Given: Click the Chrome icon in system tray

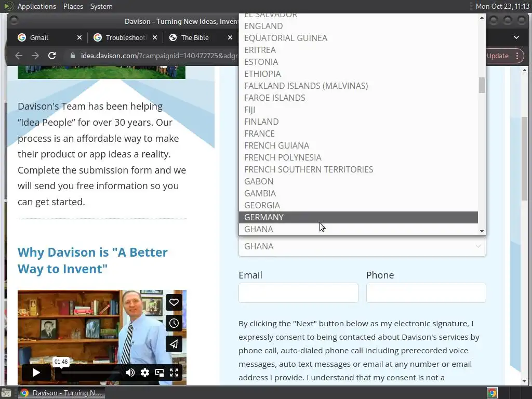Looking at the screenshot, I should click(x=492, y=393).
